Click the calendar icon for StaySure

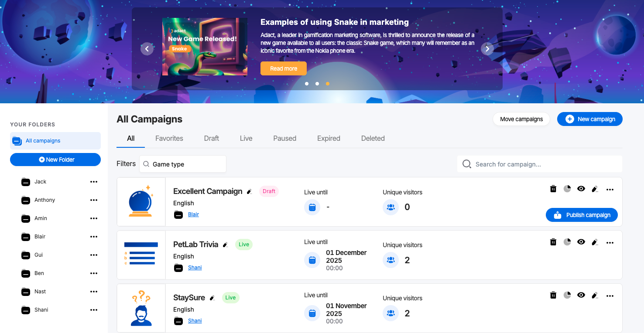click(312, 313)
